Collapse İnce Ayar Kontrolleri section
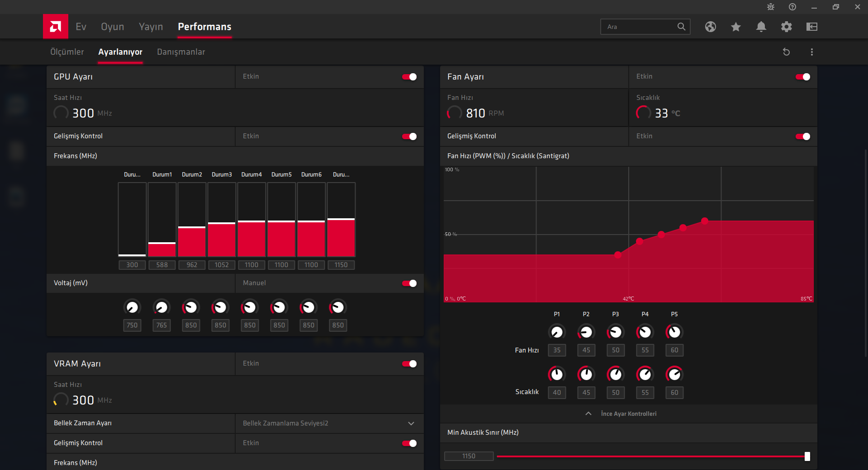The image size is (868, 470). (x=588, y=414)
